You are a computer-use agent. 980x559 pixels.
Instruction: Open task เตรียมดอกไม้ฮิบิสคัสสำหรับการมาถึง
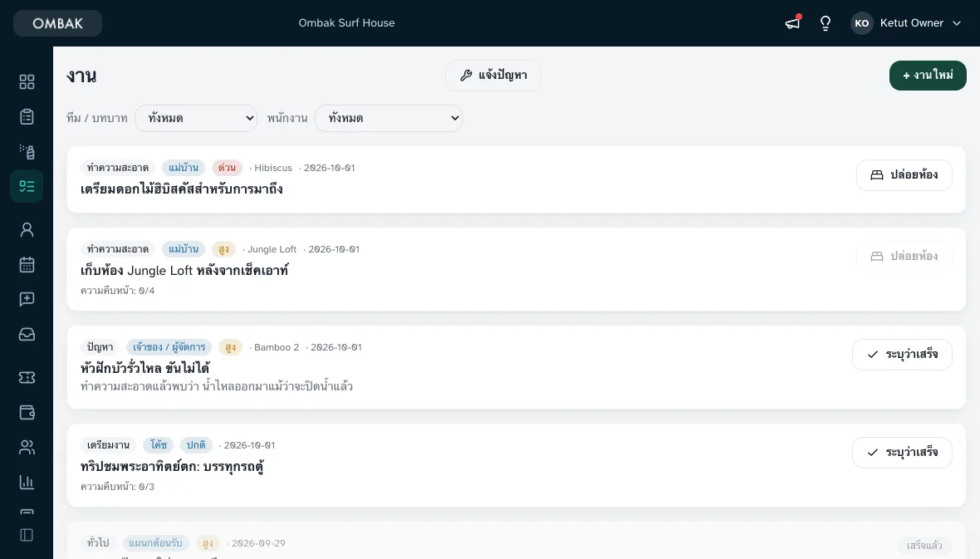click(x=181, y=189)
